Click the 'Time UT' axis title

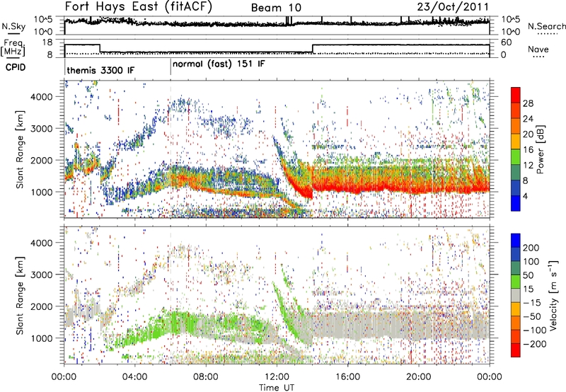pos(277,387)
